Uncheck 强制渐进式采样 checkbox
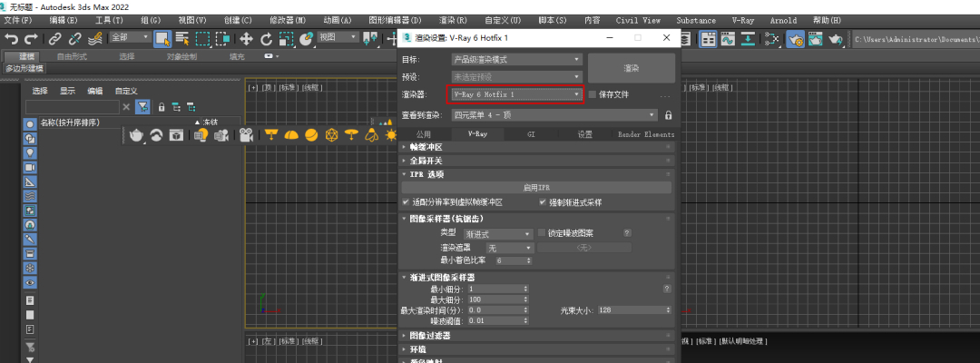This screenshot has width=980, height=363. 543,202
